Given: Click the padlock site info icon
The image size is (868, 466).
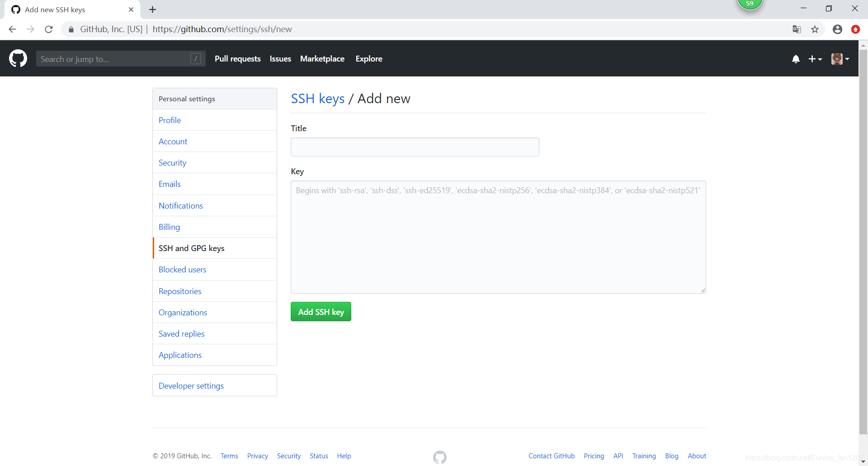Looking at the screenshot, I should 71,29.
